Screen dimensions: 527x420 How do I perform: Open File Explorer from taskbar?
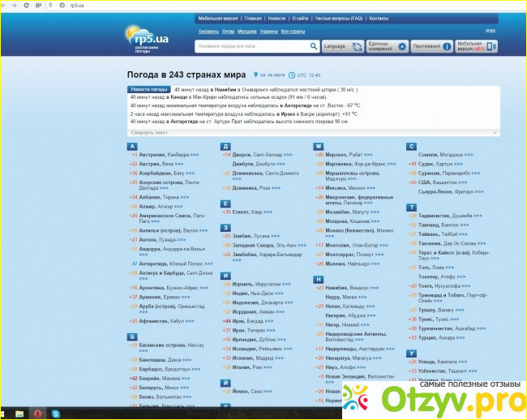pyautogui.click(x=19, y=414)
